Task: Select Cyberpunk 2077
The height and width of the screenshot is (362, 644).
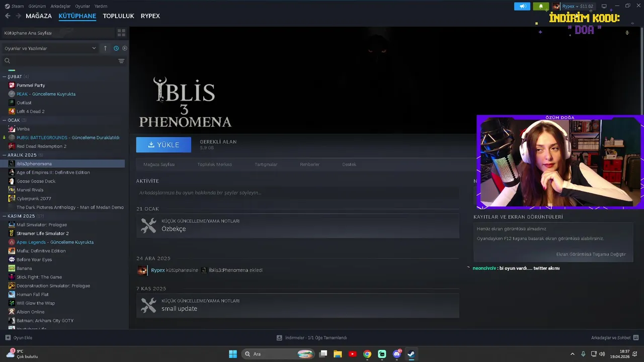Action: (34, 199)
